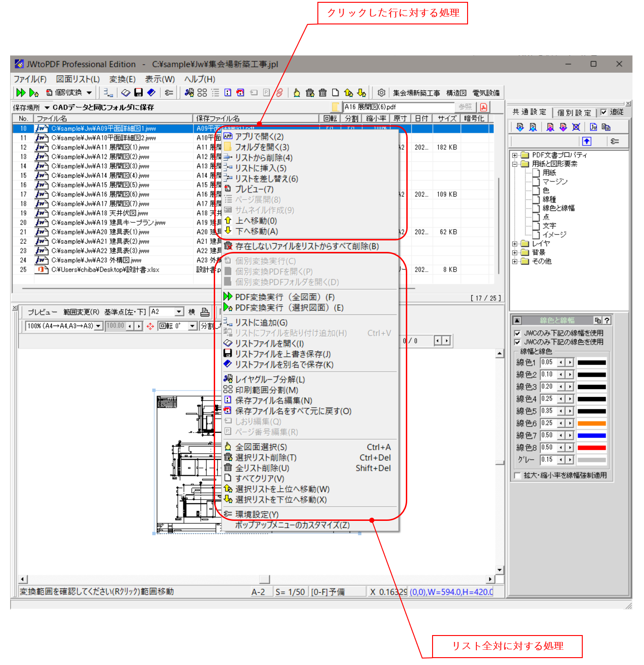Select the trash can delete-all-list toolbar icon

click(x=323, y=93)
